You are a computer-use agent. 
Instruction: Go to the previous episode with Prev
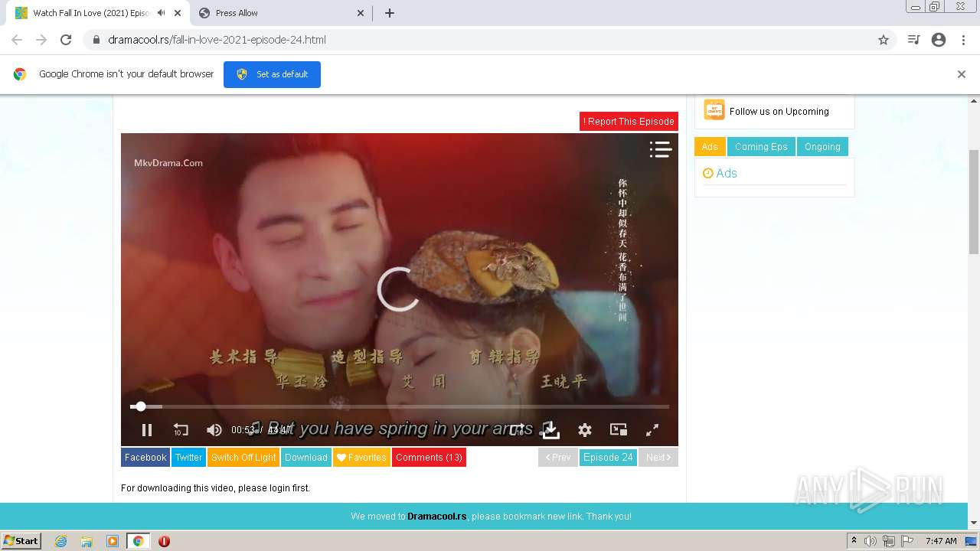point(557,458)
